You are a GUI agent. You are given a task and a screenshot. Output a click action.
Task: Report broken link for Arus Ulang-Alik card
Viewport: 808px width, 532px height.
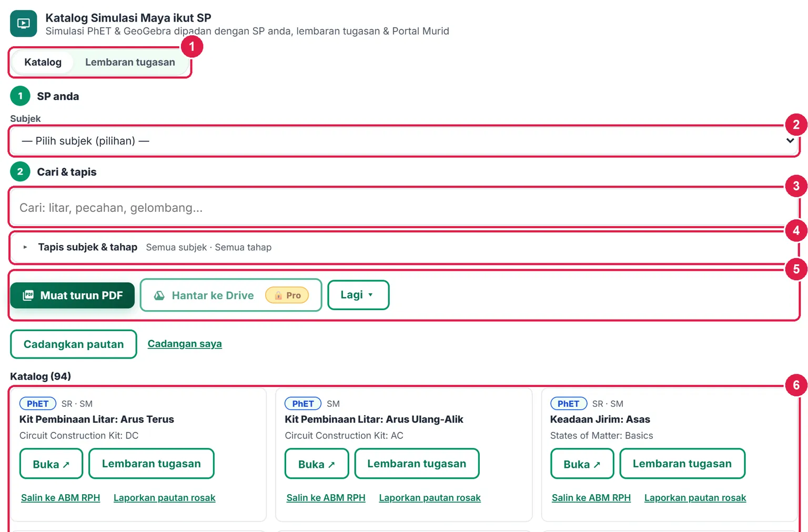click(x=430, y=498)
